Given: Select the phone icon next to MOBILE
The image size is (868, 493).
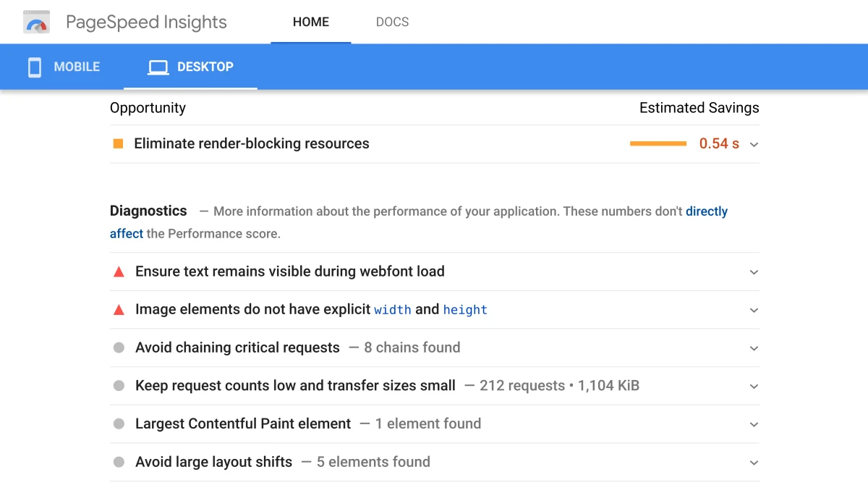Looking at the screenshot, I should pyautogui.click(x=34, y=67).
